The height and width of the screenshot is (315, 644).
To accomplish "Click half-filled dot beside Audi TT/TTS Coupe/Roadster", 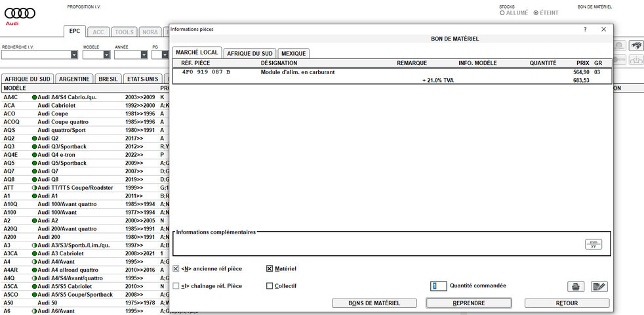I will point(35,188).
